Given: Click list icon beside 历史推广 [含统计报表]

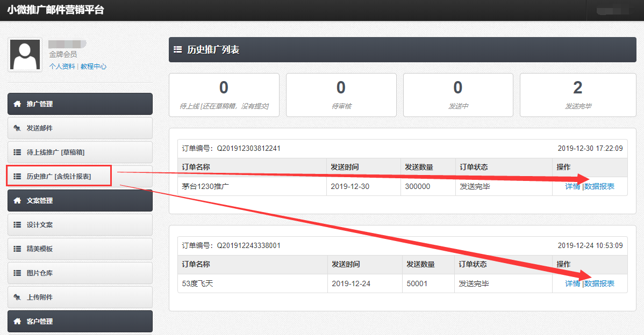Looking at the screenshot, I should (x=17, y=176).
